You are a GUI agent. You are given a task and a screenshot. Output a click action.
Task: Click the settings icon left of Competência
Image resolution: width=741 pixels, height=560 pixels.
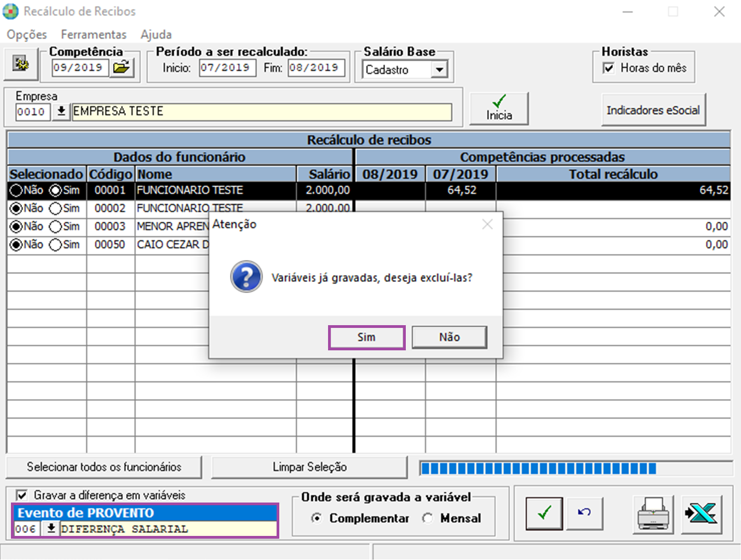pyautogui.click(x=21, y=63)
